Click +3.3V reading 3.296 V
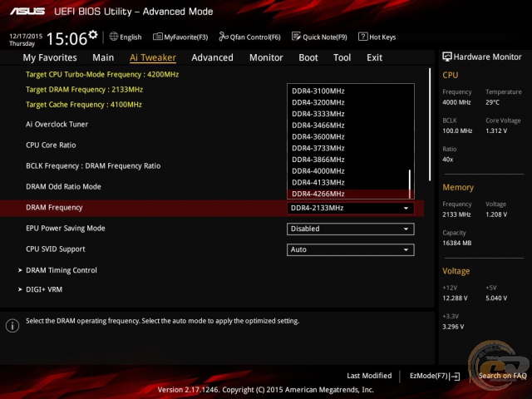The width and height of the screenshot is (532, 399). click(x=453, y=327)
